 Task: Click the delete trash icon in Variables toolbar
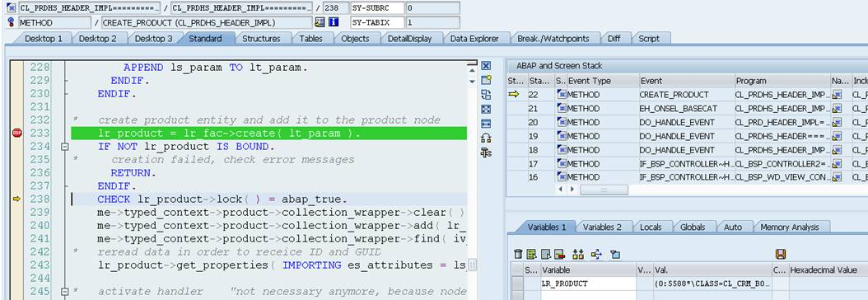(x=518, y=254)
